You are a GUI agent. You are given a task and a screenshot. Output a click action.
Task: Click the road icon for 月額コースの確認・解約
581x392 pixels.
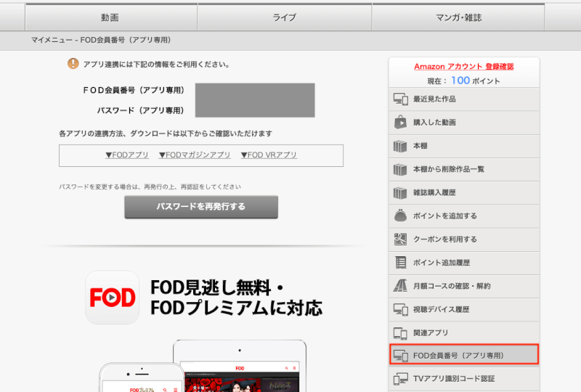[400, 286]
